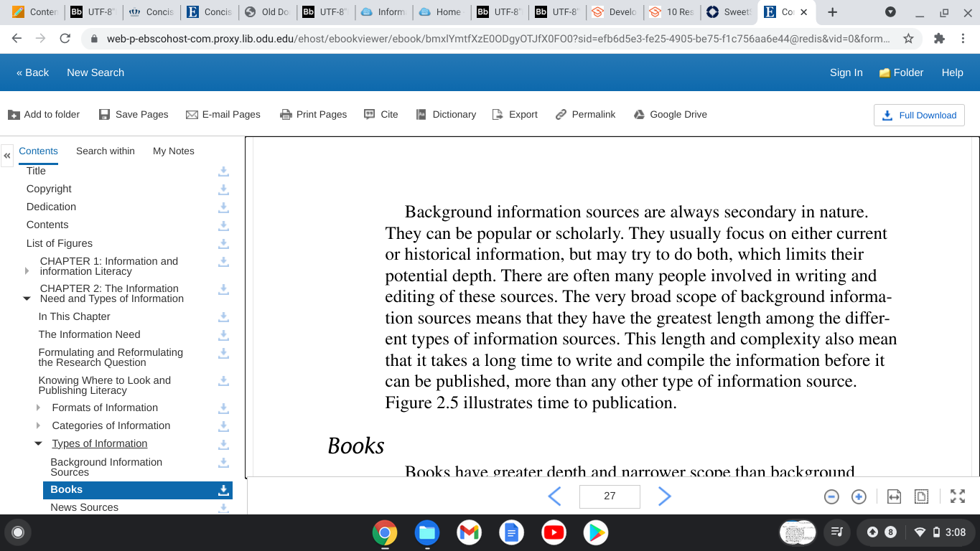Open system tray with clock

pos(915,532)
